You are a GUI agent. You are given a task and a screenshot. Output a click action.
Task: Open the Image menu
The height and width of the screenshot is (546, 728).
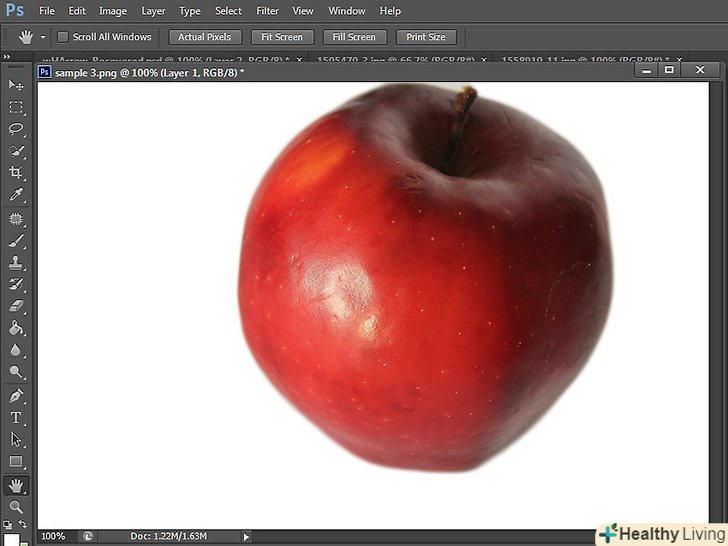click(113, 11)
